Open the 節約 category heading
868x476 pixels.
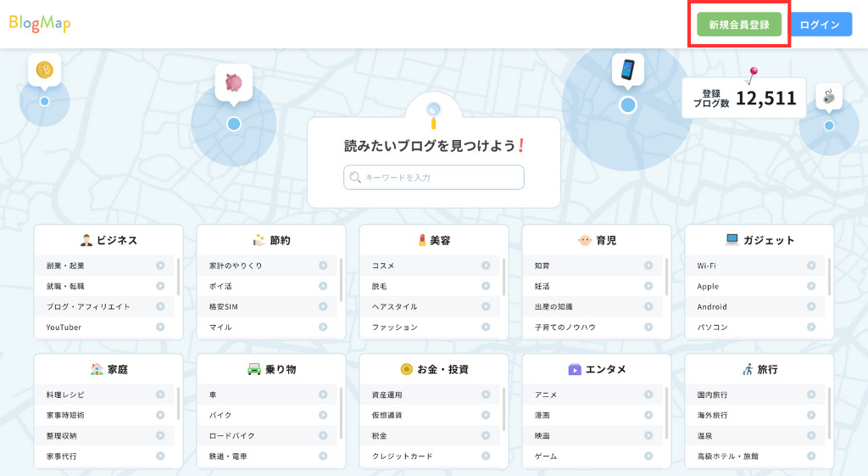[x=271, y=240]
